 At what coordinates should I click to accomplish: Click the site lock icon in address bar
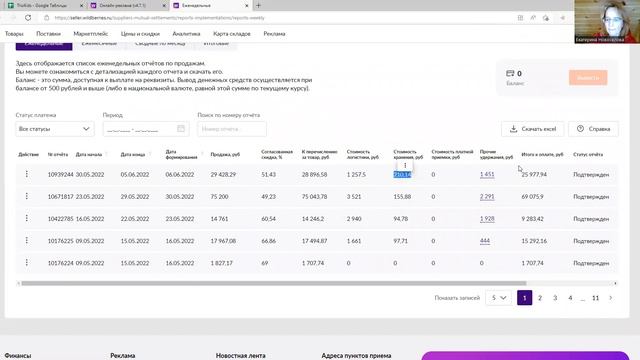pyautogui.click(x=47, y=18)
